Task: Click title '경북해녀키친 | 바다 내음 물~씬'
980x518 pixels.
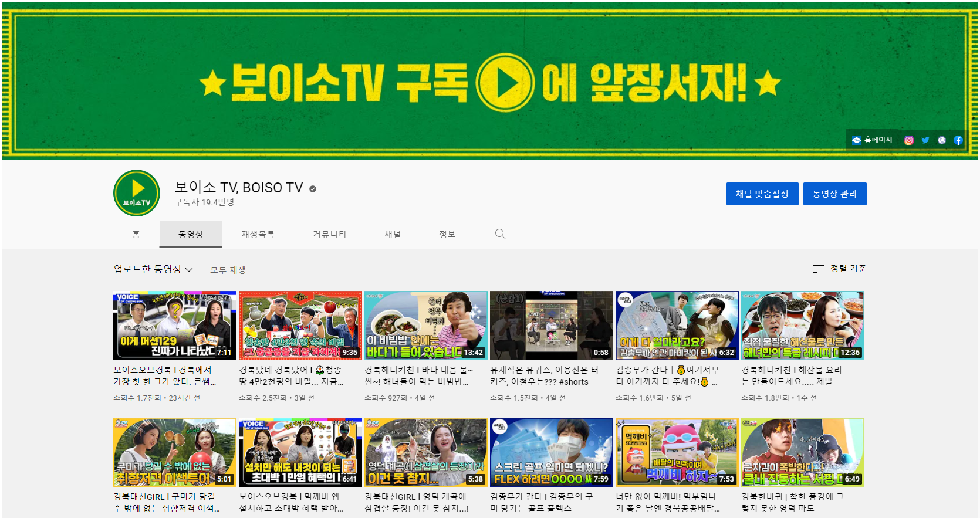Action: 419,376
